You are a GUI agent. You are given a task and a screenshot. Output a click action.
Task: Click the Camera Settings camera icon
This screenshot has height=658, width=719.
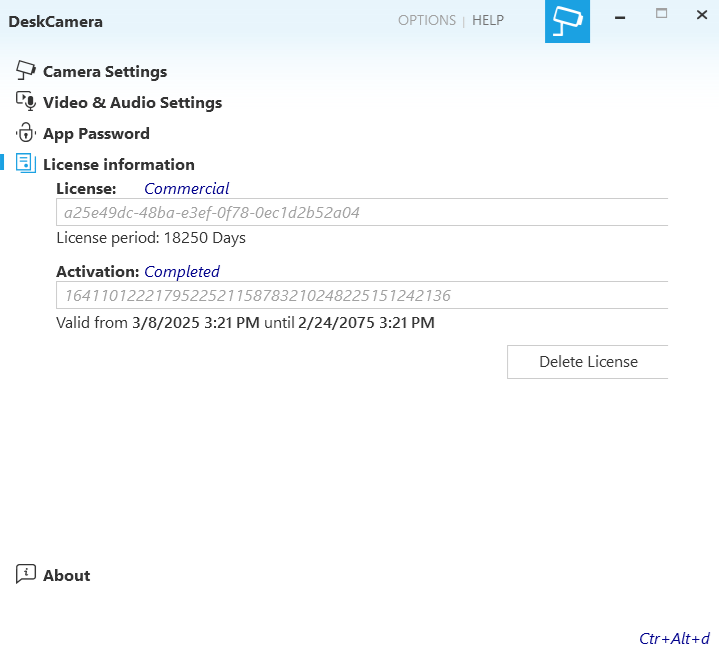click(26, 71)
